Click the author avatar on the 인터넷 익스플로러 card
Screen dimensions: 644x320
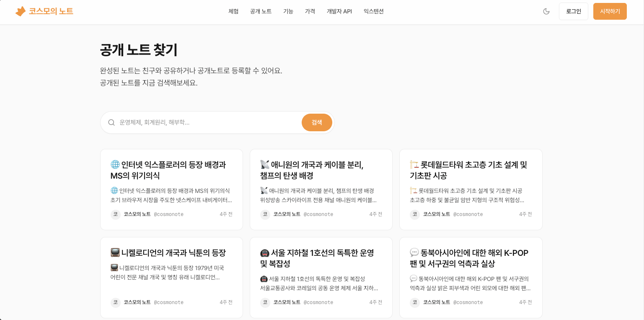[116, 214]
